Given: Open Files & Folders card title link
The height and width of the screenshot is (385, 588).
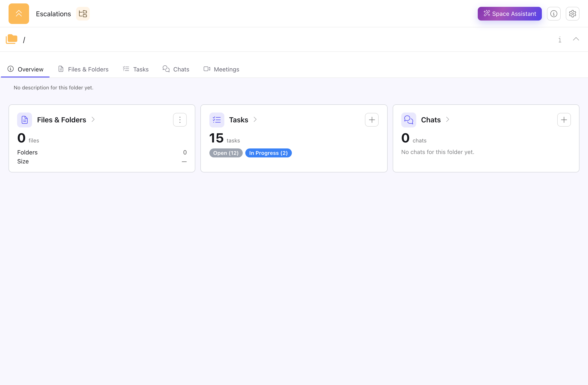Looking at the screenshot, I should pyautogui.click(x=62, y=120).
